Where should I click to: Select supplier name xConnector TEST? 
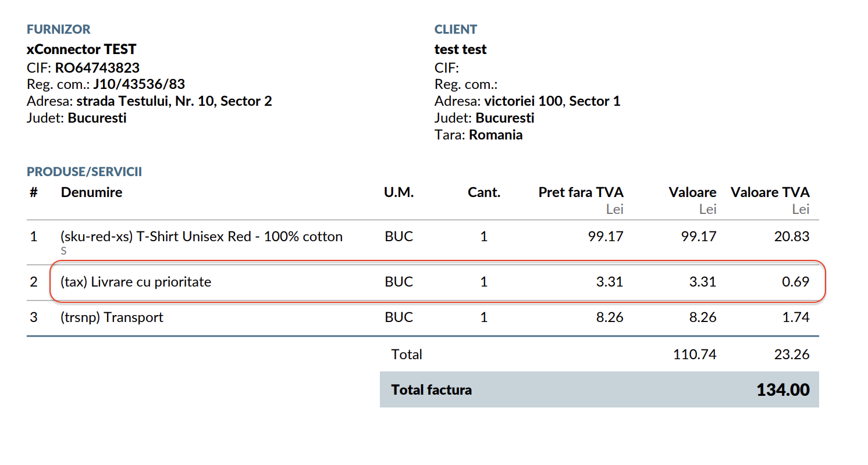[81, 49]
